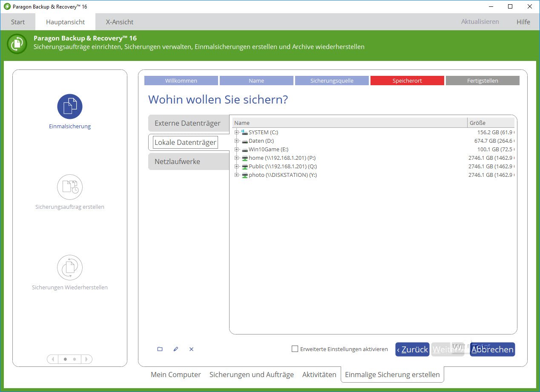Click left arrow of sidebar pager

(x=53, y=359)
